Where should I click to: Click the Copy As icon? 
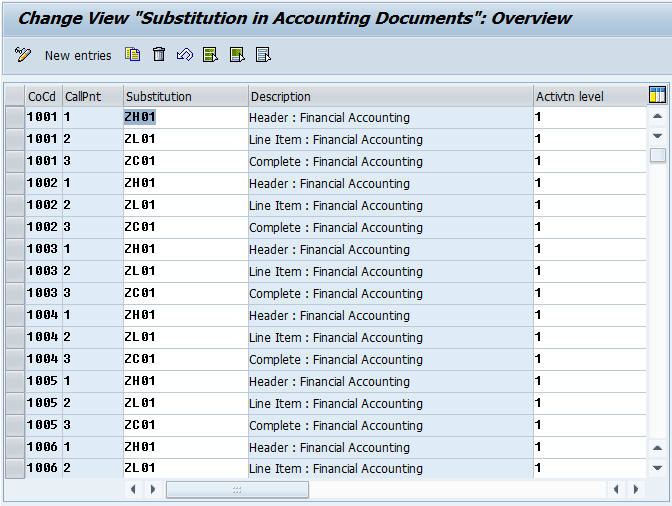point(132,55)
